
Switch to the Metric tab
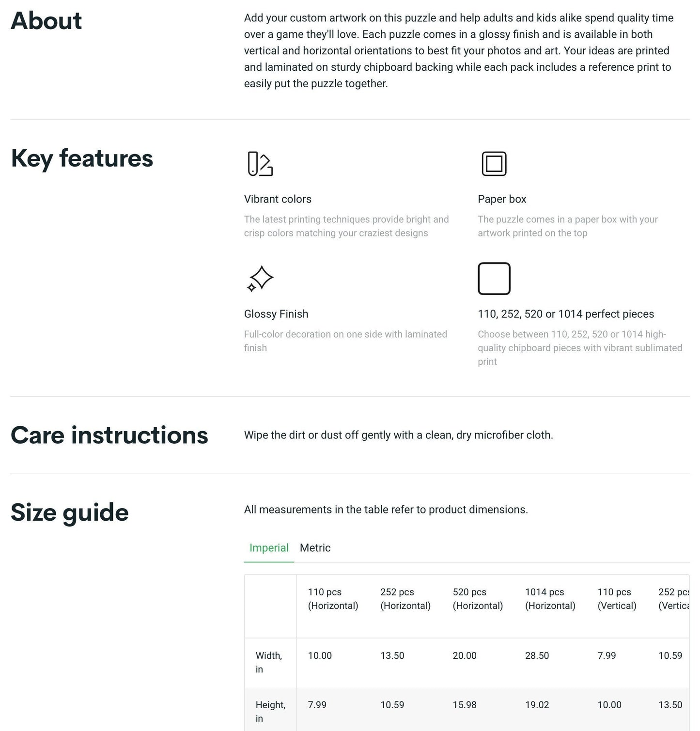315,548
